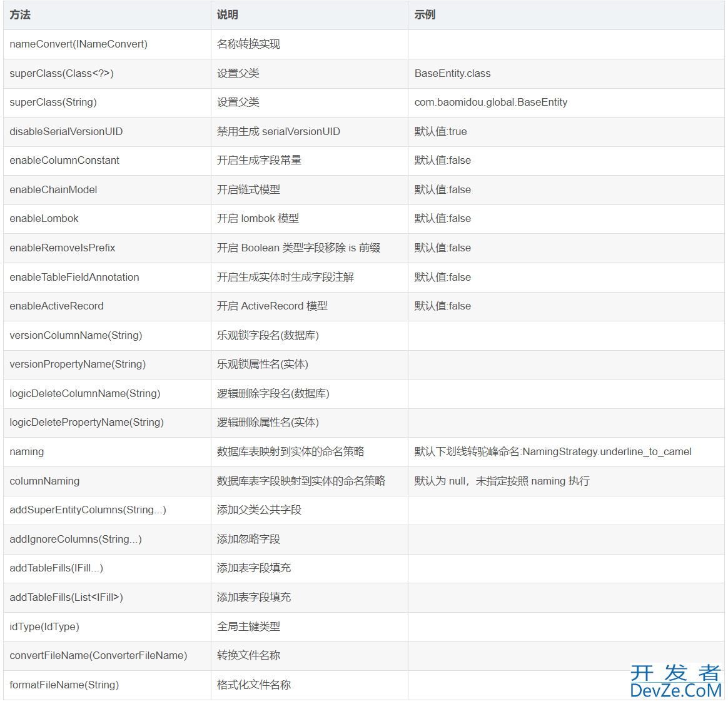This screenshot has height=704, width=728.
Task: Click the 乐观锁字段名(数据库) description
Action: pyautogui.click(x=268, y=335)
